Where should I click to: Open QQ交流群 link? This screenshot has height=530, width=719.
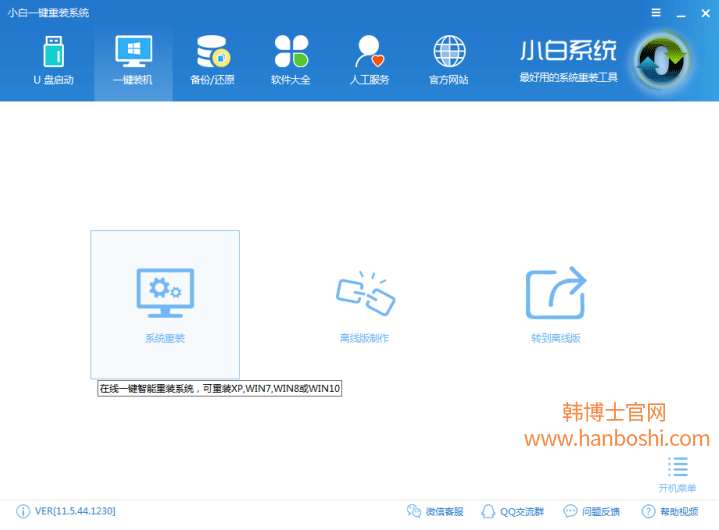click(512, 511)
